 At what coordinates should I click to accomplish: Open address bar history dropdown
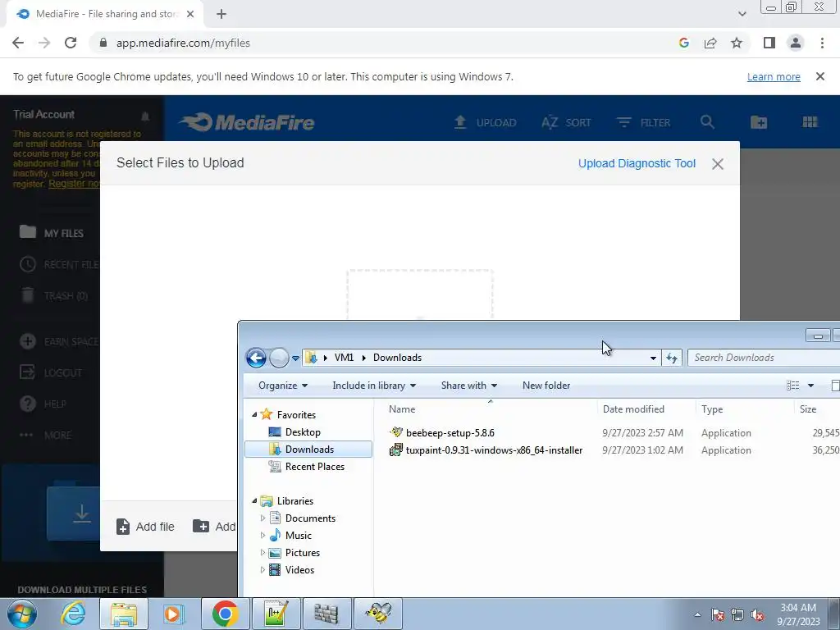[x=653, y=358]
